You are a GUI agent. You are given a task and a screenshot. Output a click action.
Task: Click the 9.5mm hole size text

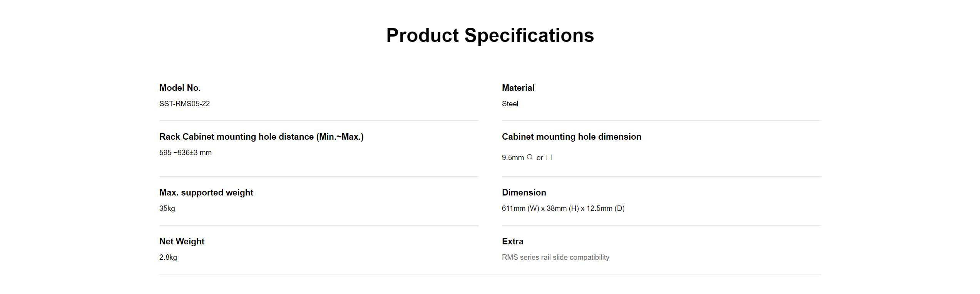pyautogui.click(x=513, y=157)
